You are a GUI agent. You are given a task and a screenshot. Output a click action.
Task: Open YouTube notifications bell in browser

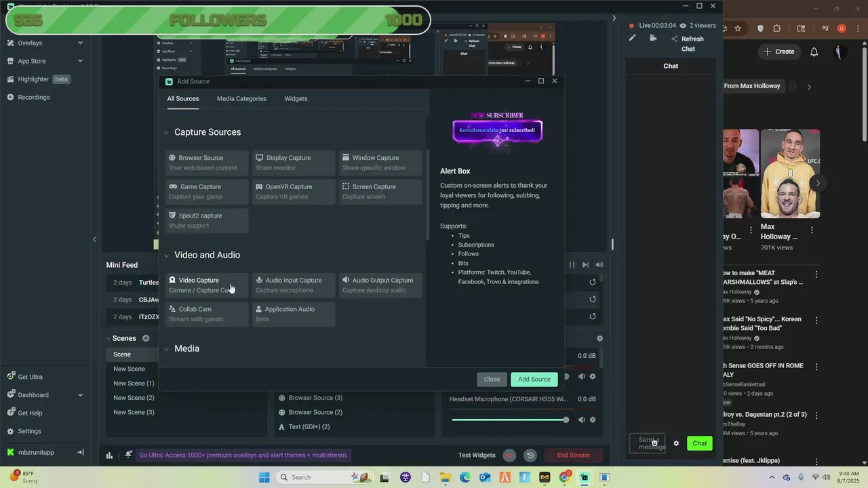pyautogui.click(x=814, y=52)
